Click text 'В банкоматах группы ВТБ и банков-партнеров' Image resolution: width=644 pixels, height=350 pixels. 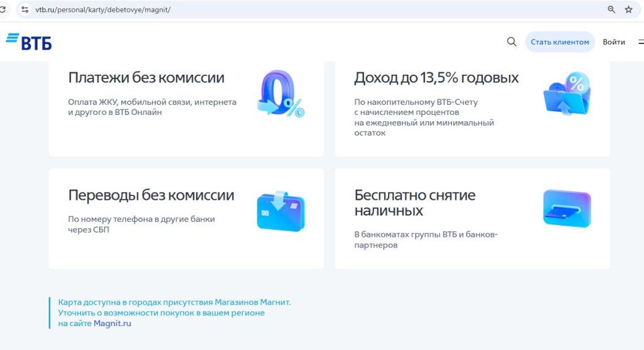click(426, 239)
